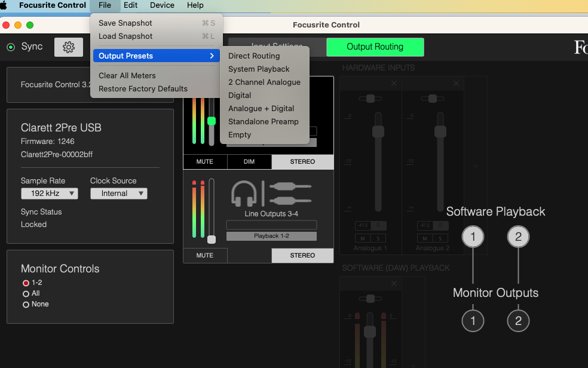Expand the Output Presets submenu
588x368 pixels.
[x=157, y=56]
